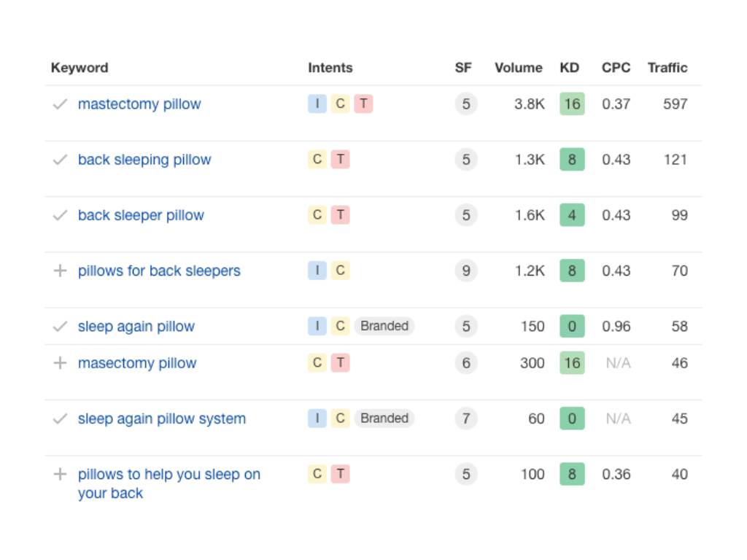Screen dimensions: 747x560
Task: Click the blue I intent badge for sleep again pillow
Action: pyautogui.click(x=317, y=326)
